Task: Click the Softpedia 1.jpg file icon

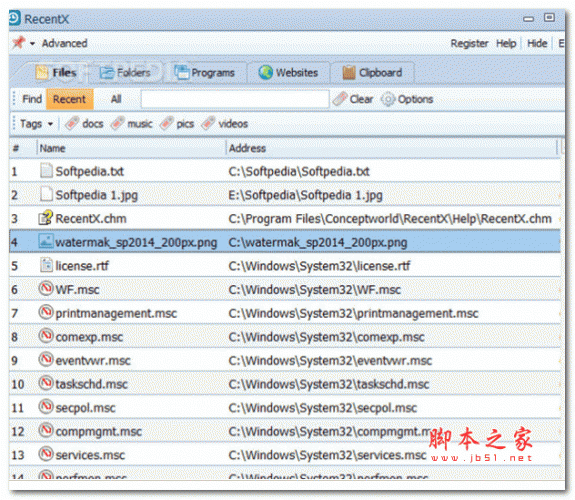Action: (46, 194)
